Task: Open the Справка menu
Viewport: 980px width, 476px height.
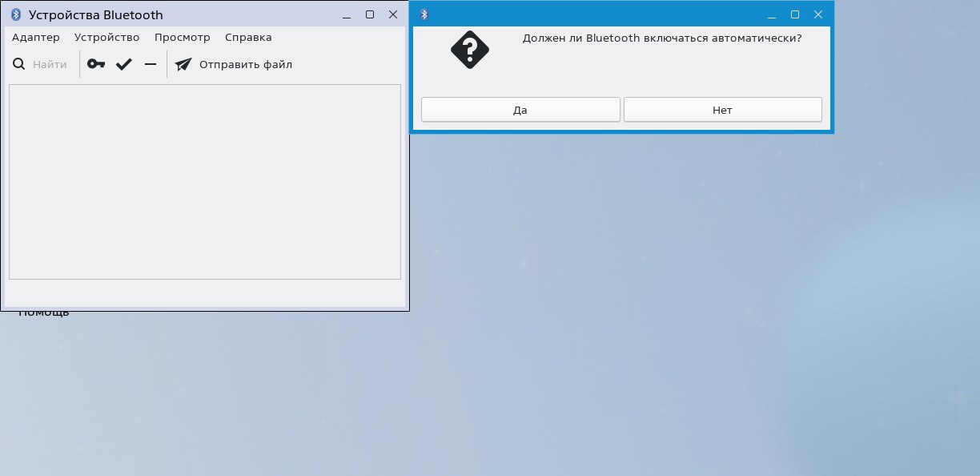Action: (x=248, y=37)
